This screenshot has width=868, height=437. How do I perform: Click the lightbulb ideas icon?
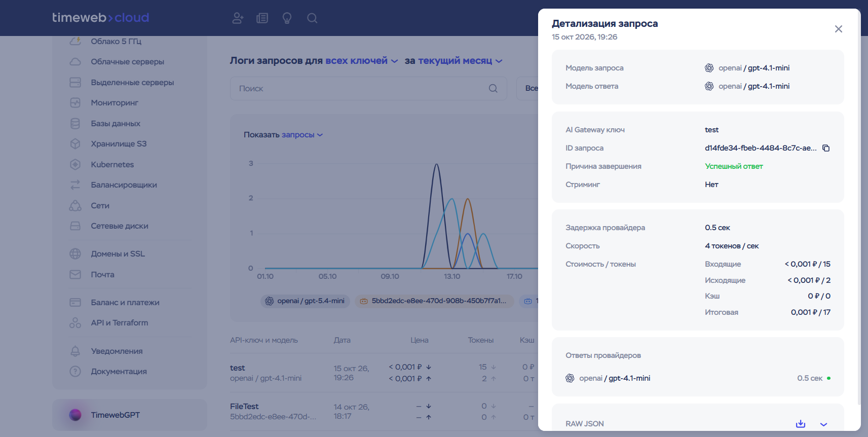tap(287, 18)
